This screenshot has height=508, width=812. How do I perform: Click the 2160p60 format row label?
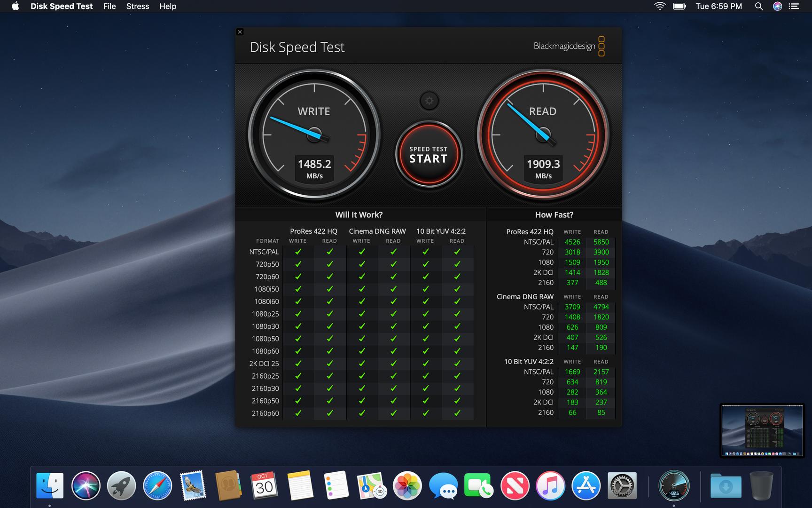(x=265, y=413)
